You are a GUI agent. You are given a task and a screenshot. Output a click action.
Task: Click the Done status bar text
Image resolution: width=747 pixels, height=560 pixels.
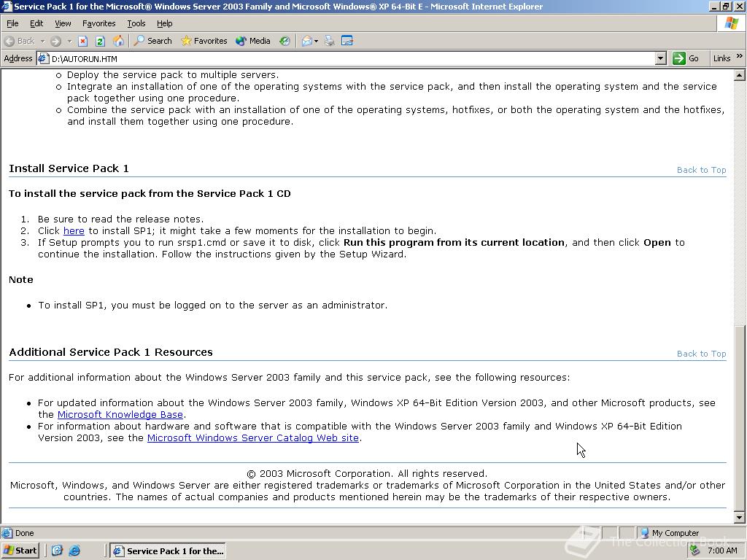(x=24, y=533)
